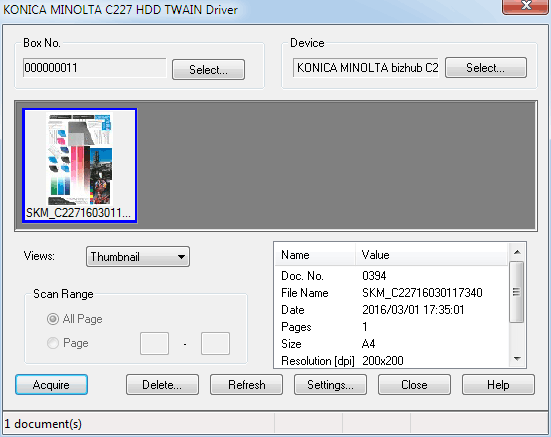Select the Size row value A4
Image resolution: width=551 pixels, height=437 pixels.
(369, 344)
